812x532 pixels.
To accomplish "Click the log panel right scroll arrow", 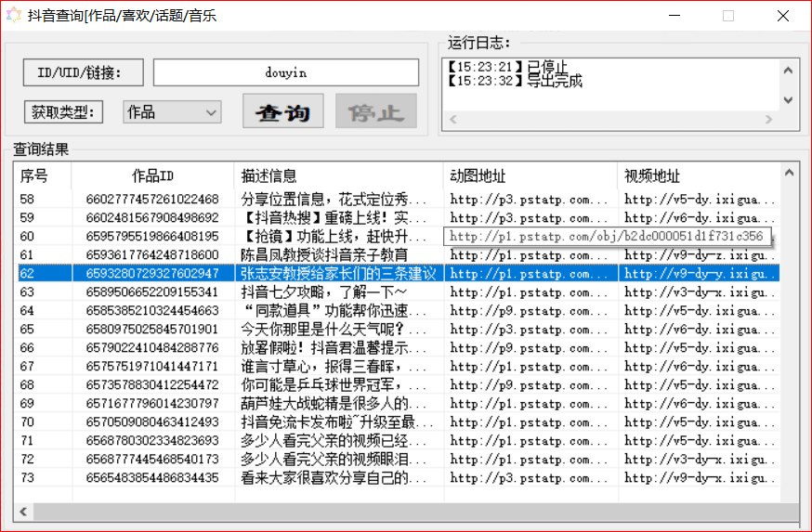I will [768, 119].
